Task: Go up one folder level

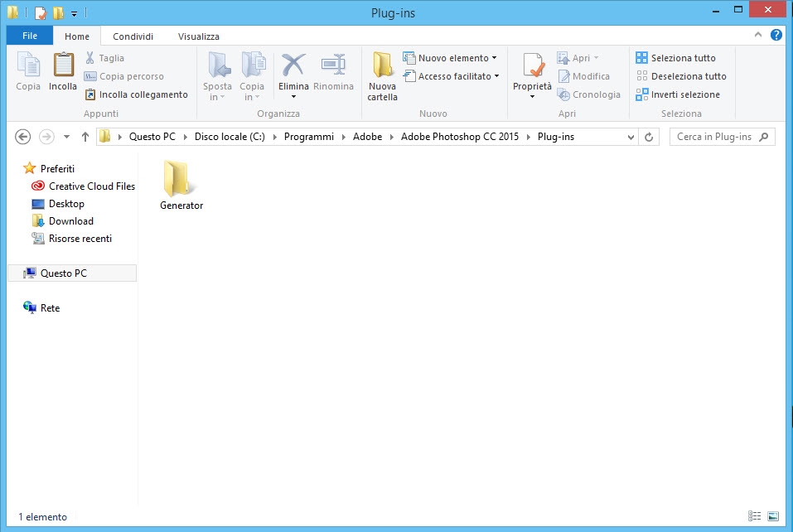Action: (x=85, y=137)
